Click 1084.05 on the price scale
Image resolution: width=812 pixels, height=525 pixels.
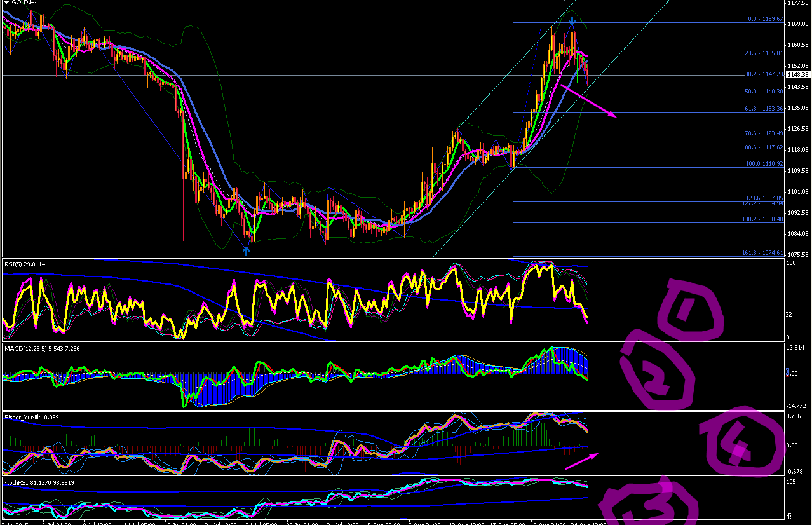pyautogui.click(x=799, y=233)
